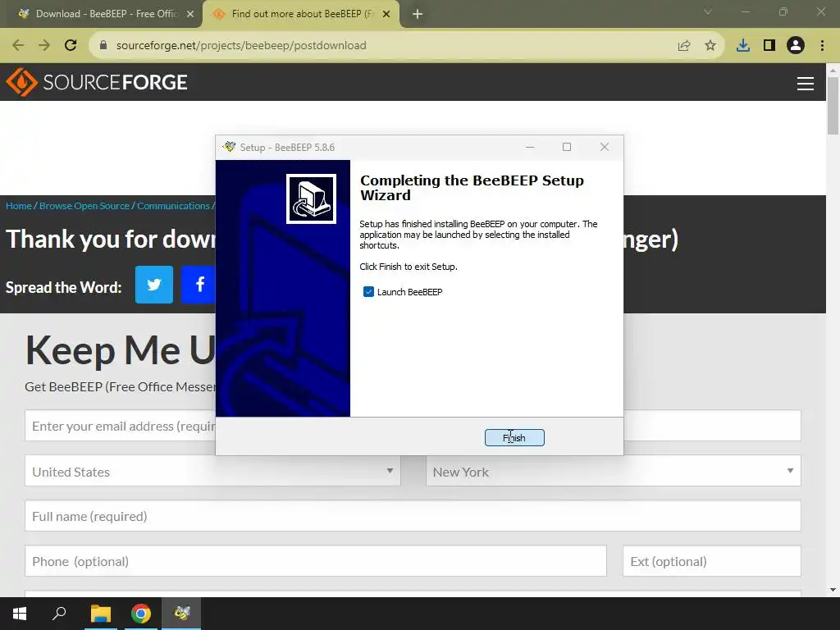
Task: Go forward in browser history
Action: [44, 46]
